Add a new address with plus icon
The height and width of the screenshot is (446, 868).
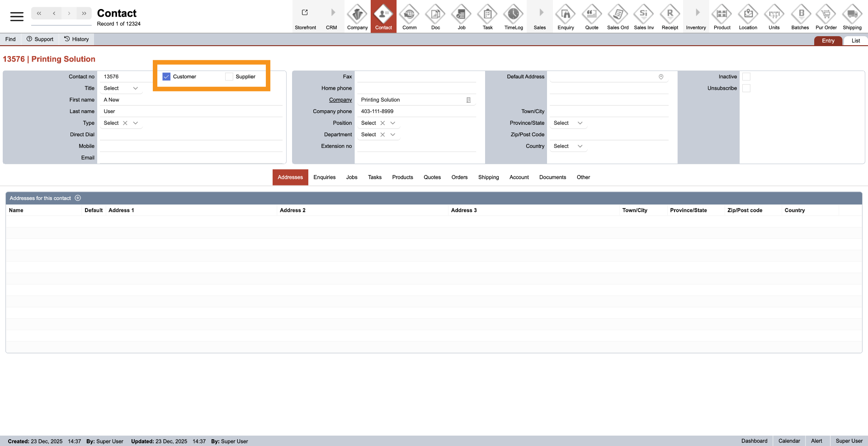click(78, 198)
